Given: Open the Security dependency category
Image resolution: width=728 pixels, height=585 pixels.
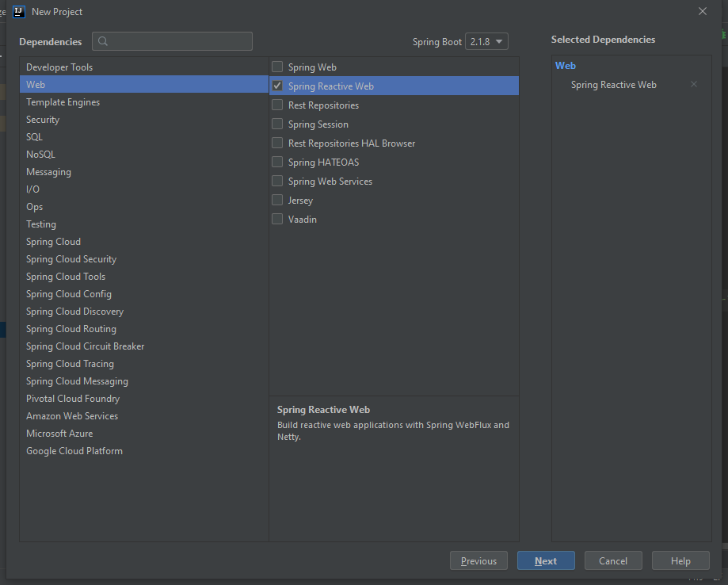Looking at the screenshot, I should [x=43, y=120].
